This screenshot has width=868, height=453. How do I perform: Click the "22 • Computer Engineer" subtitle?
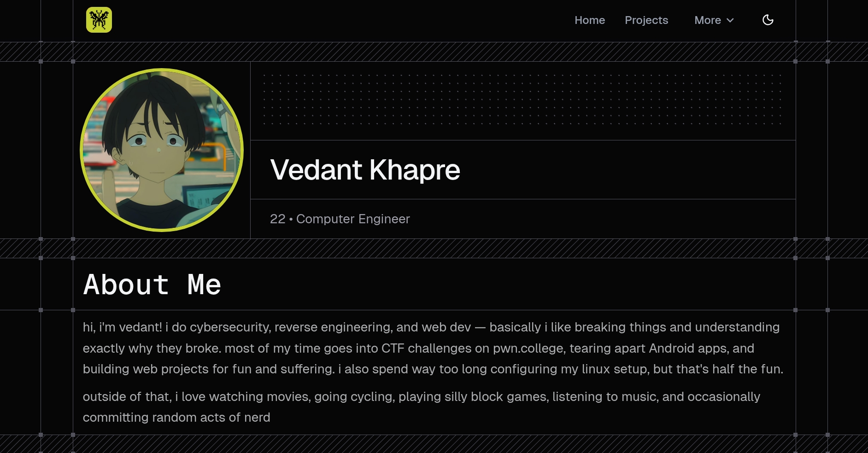click(x=340, y=219)
